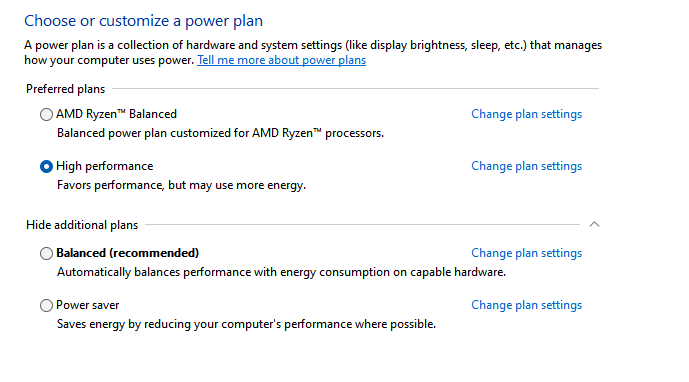Image resolution: width=689 pixels, height=382 pixels.
Task: Click the Hide additional plans label
Action: pyautogui.click(x=82, y=225)
